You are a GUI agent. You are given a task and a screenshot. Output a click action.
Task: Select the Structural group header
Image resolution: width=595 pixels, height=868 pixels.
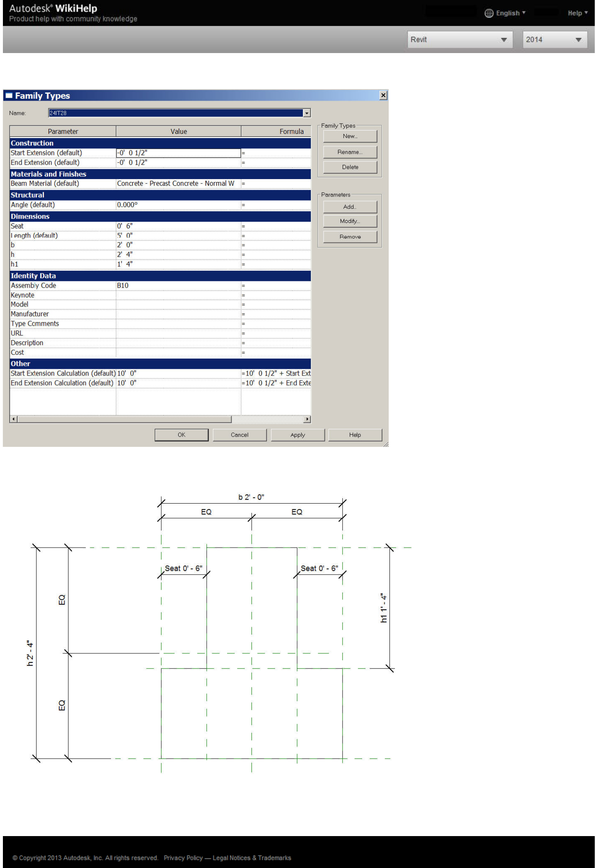pyautogui.click(x=160, y=195)
